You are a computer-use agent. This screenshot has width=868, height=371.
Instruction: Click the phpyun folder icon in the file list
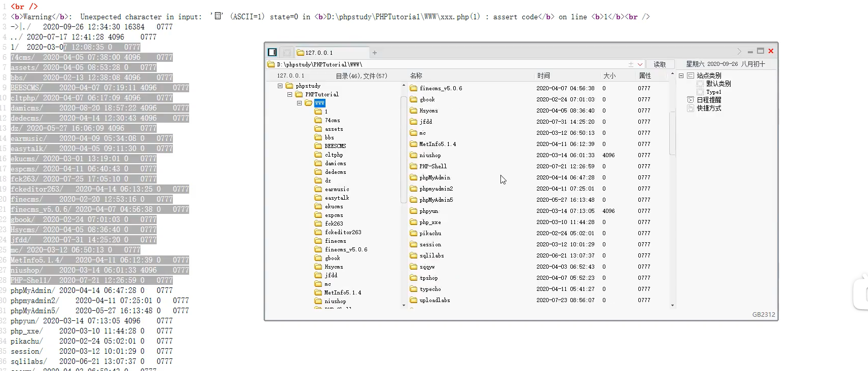click(x=413, y=211)
